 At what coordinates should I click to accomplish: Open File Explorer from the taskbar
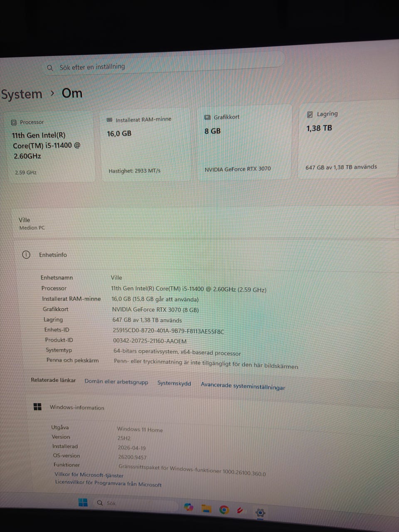(206, 508)
